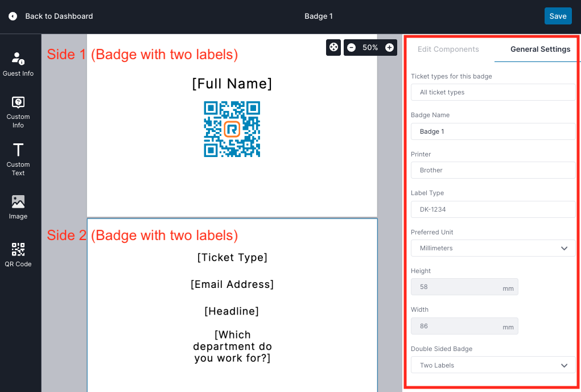
Task: Add QR Code component
Action: click(18, 255)
